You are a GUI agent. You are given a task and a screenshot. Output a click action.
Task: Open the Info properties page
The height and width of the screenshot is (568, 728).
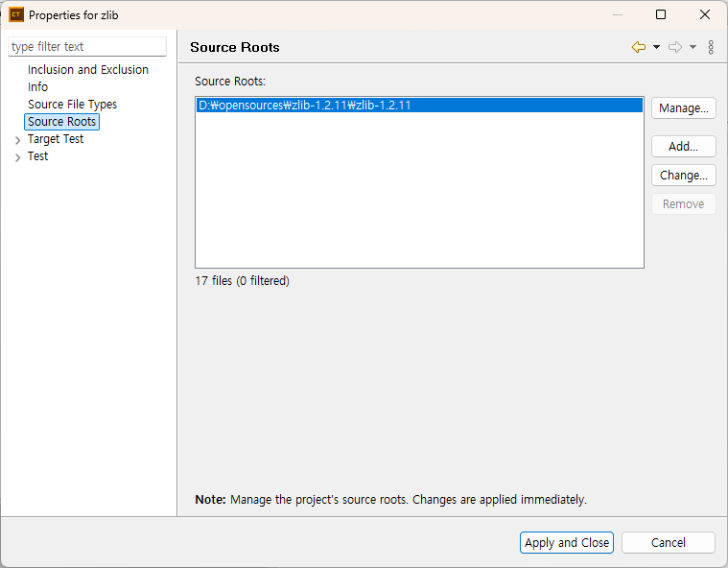tap(38, 87)
